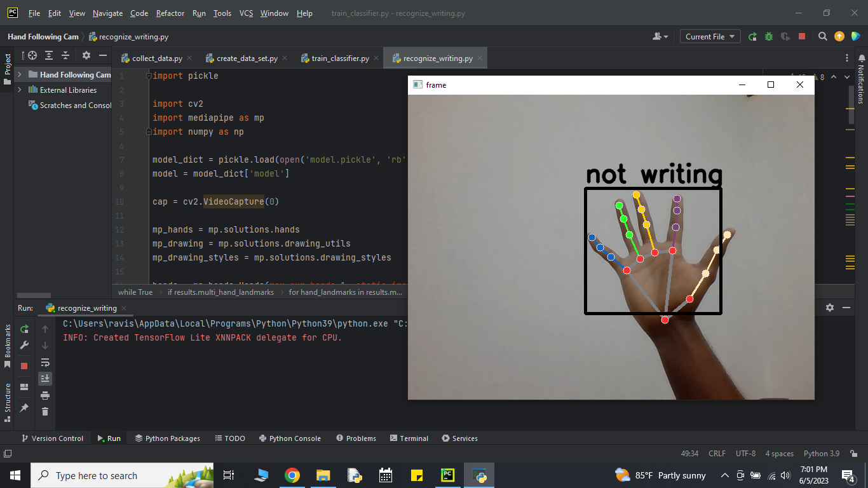Open the Python Console tool window
This screenshot has width=868, height=488.
[x=290, y=438]
